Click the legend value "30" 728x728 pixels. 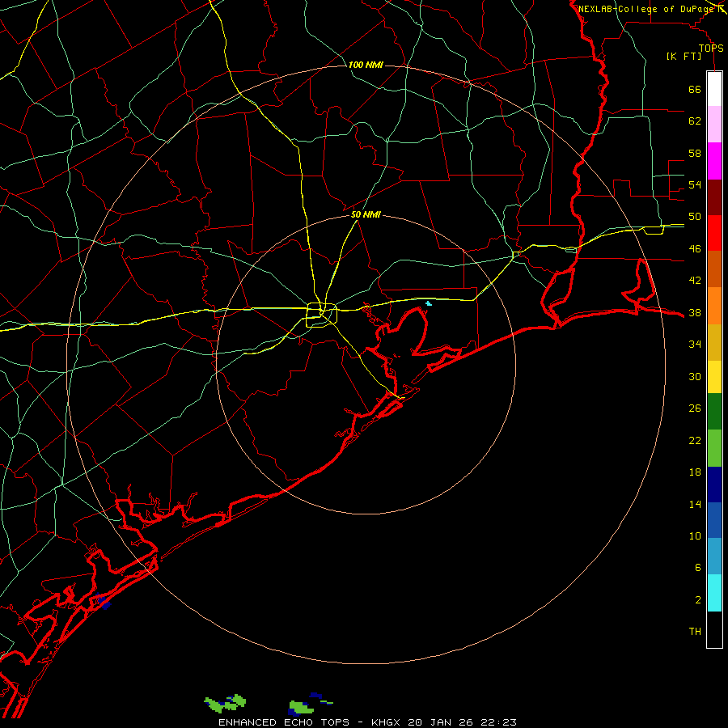[695, 376]
